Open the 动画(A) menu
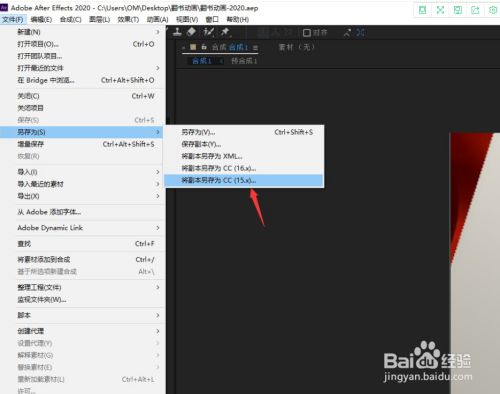500x394 pixels. click(x=157, y=19)
